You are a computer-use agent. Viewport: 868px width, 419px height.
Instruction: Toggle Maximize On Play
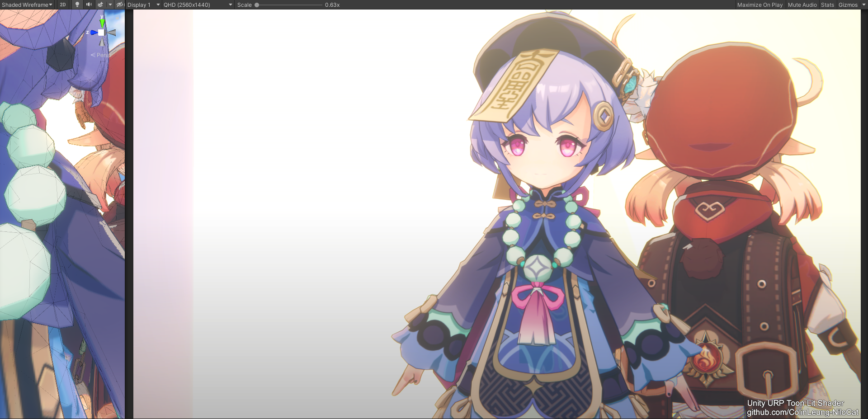759,5
